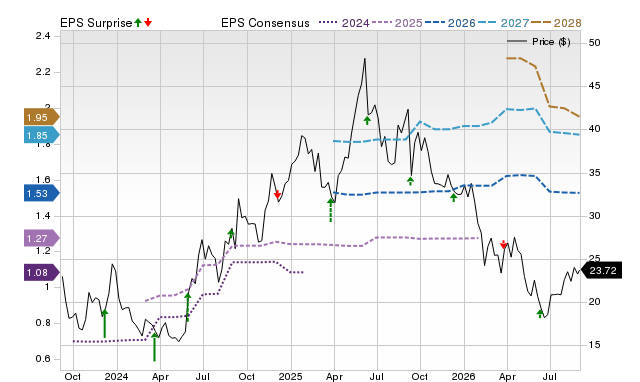Toggle the 2025 consensus series in legend
This screenshot has height=382, width=640.
pos(397,23)
